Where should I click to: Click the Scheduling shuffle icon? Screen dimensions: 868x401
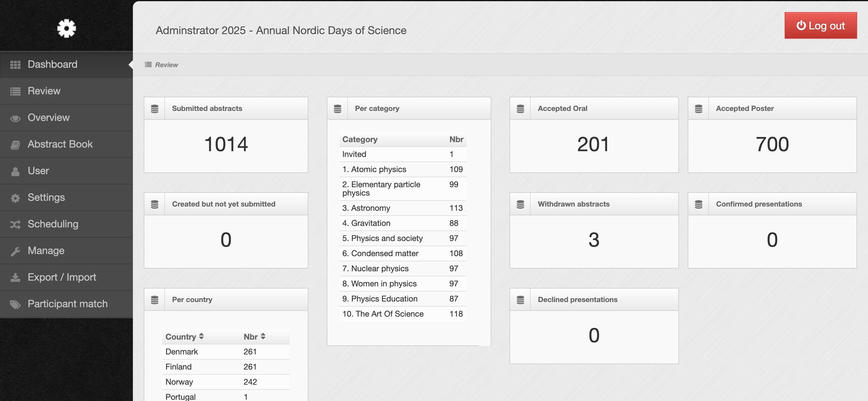pos(15,225)
